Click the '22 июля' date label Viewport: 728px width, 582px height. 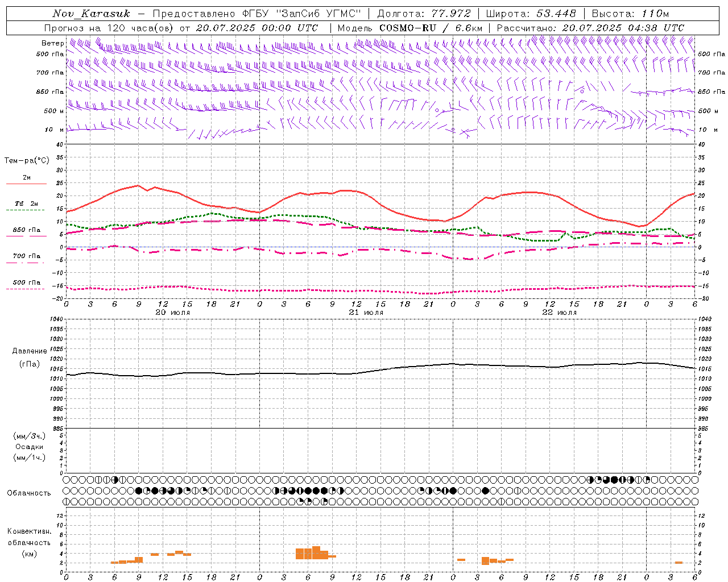coord(560,313)
